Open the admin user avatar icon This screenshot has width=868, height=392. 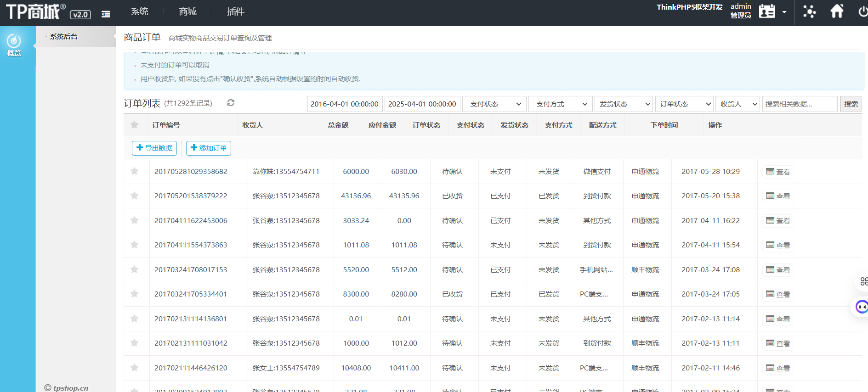pos(767,11)
